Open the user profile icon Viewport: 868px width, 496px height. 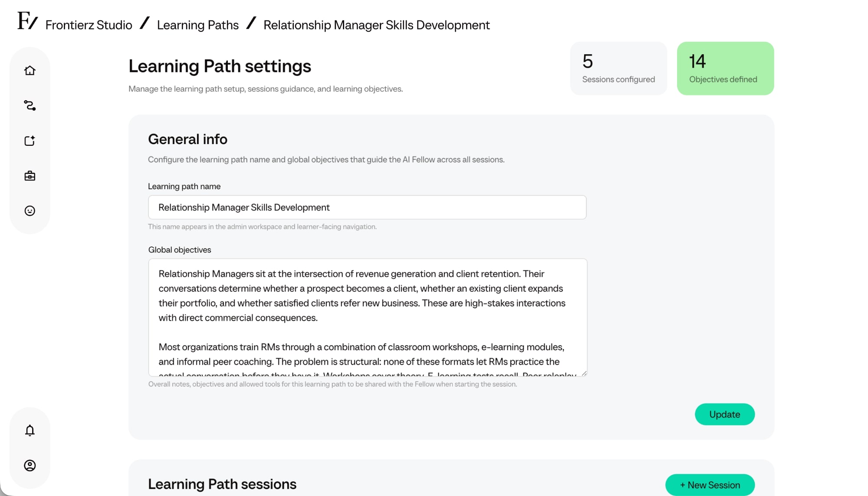click(30, 465)
